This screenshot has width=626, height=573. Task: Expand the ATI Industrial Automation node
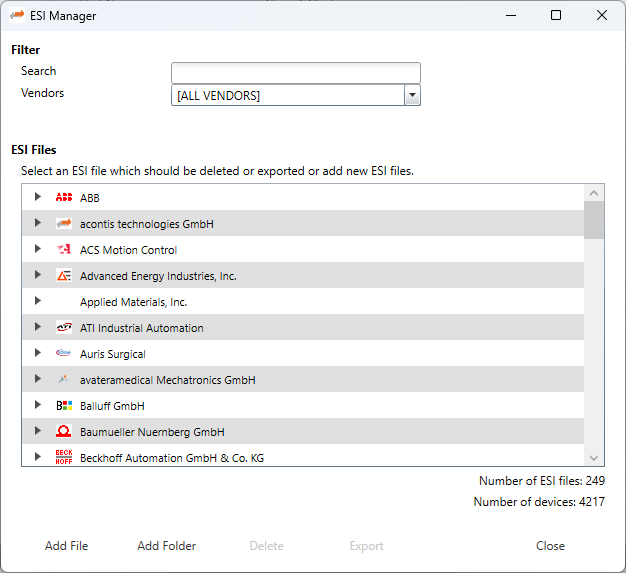pyautogui.click(x=38, y=327)
